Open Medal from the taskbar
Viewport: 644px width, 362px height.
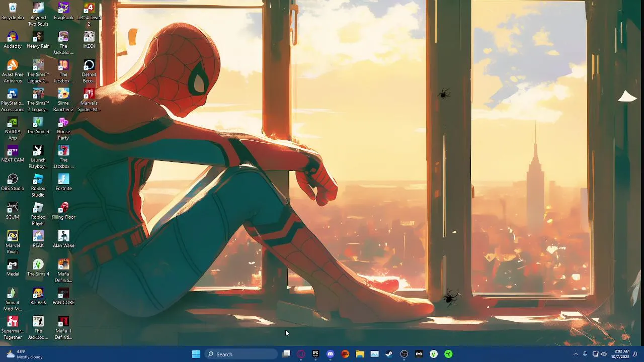point(419,354)
